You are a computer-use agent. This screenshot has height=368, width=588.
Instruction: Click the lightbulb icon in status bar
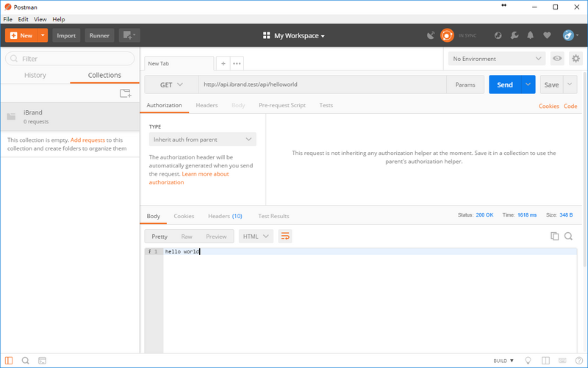(x=528, y=361)
